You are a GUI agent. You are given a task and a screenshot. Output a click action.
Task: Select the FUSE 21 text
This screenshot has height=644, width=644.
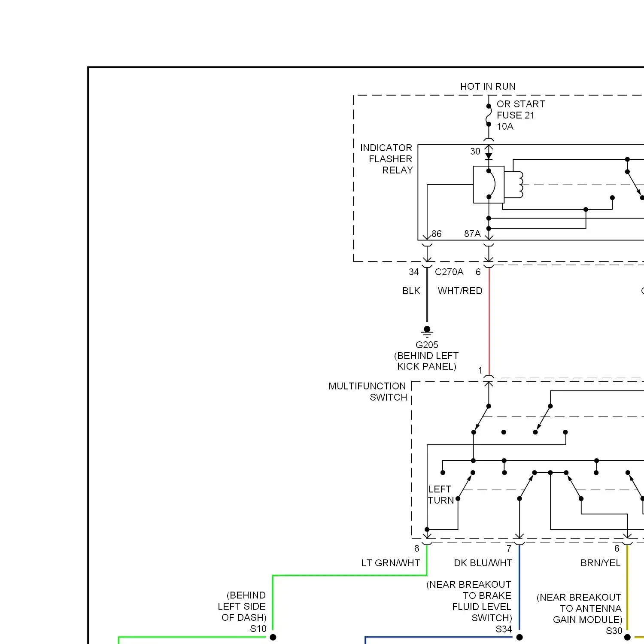point(516,115)
